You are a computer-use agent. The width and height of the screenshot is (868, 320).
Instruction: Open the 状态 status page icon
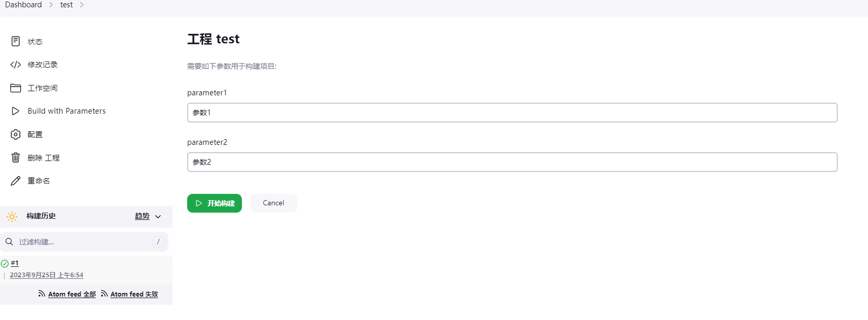pyautogui.click(x=16, y=41)
